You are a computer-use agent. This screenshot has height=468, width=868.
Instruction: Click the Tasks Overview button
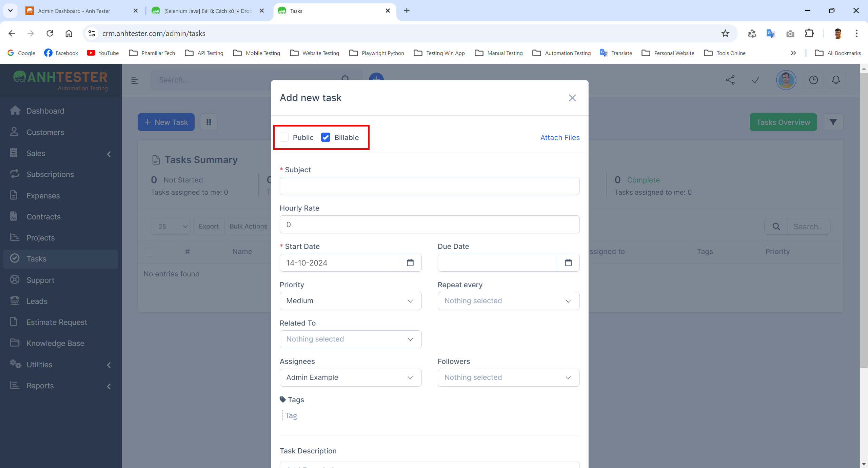pos(783,122)
